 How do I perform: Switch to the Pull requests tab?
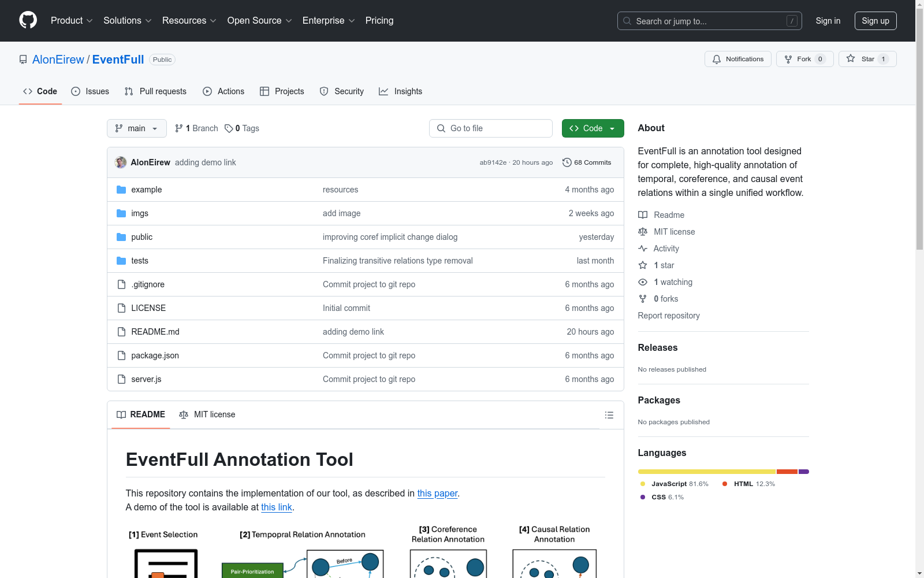click(155, 91)
